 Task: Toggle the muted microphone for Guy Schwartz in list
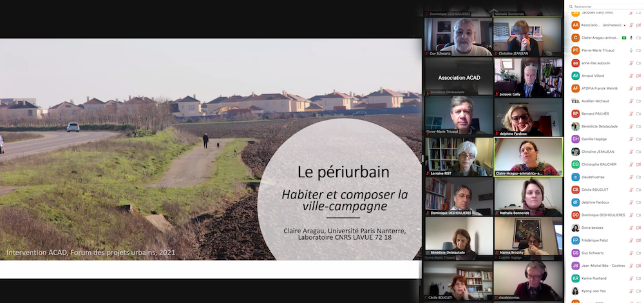pyautogui.click(x=631, y=253)
